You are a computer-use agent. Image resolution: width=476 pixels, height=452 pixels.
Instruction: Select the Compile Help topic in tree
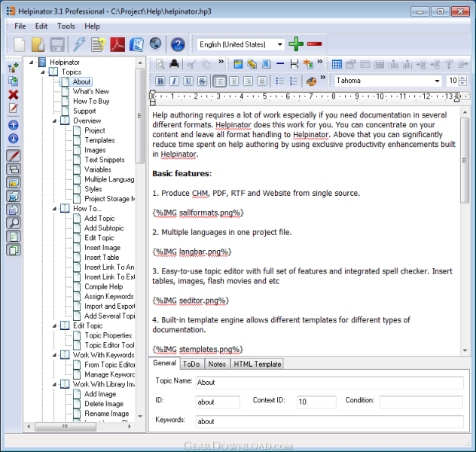point(104,286)
